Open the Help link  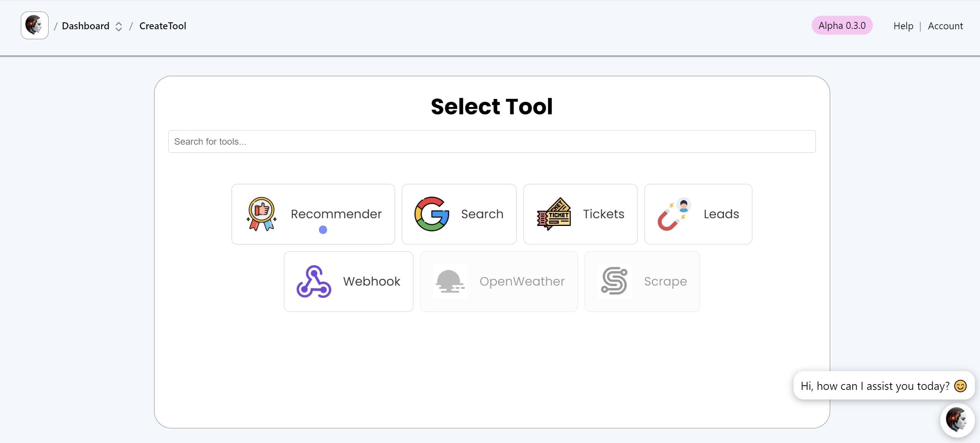point(903,26)
